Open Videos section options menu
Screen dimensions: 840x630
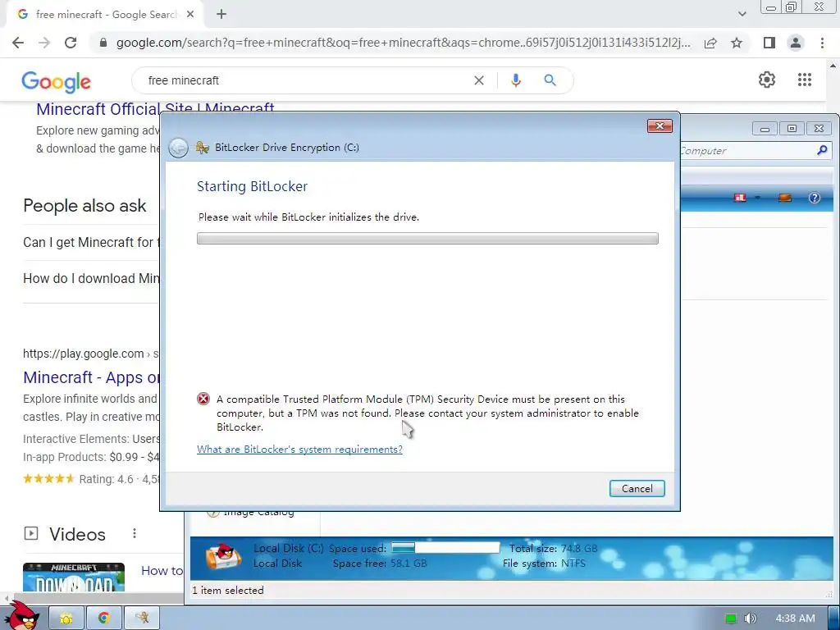(135, 533)
